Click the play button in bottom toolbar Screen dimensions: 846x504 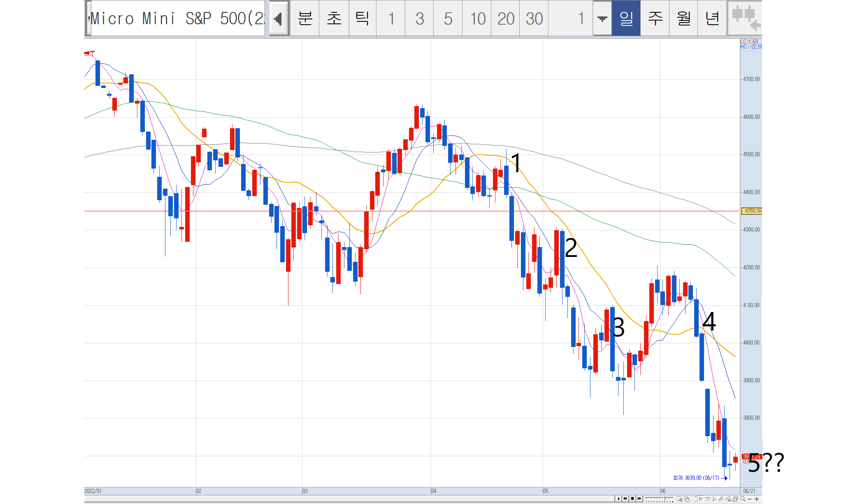(x=618, y=499)
